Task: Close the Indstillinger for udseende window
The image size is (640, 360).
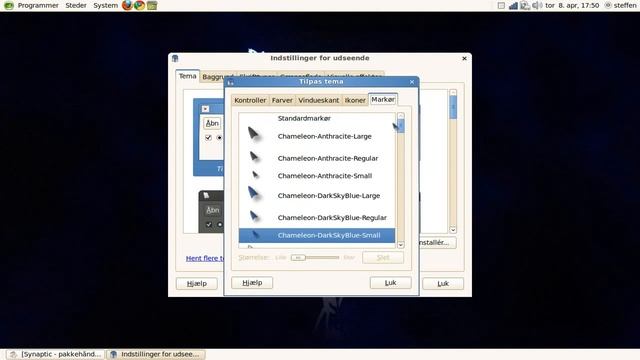Action: click(x=464, y=58)
